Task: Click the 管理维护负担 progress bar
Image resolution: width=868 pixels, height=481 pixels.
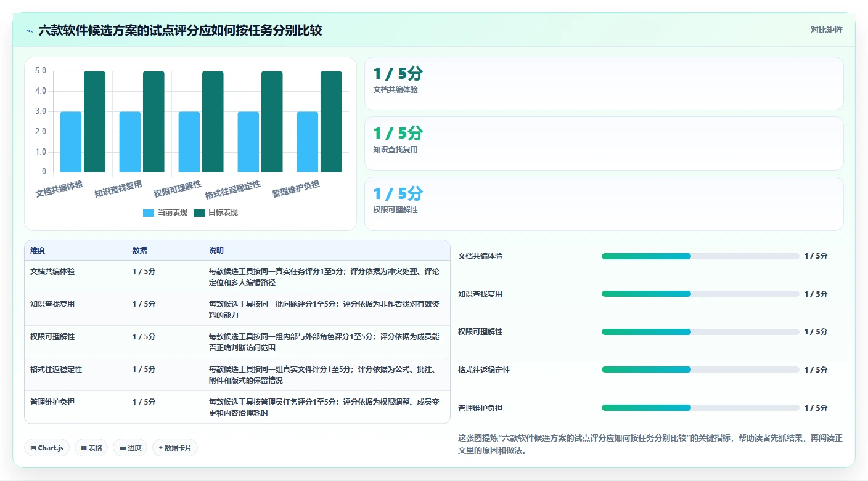Action: (x=700, y=408)
